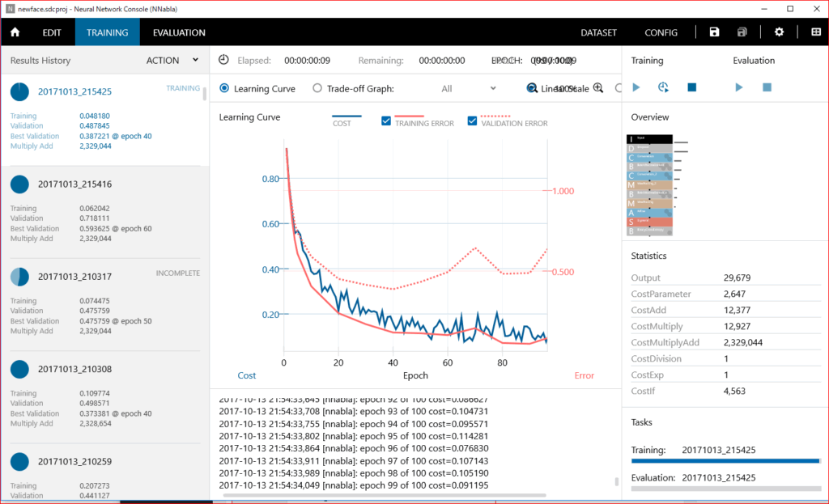
Task: Click the CostIf value 4,563
Action: coord(734,391)
